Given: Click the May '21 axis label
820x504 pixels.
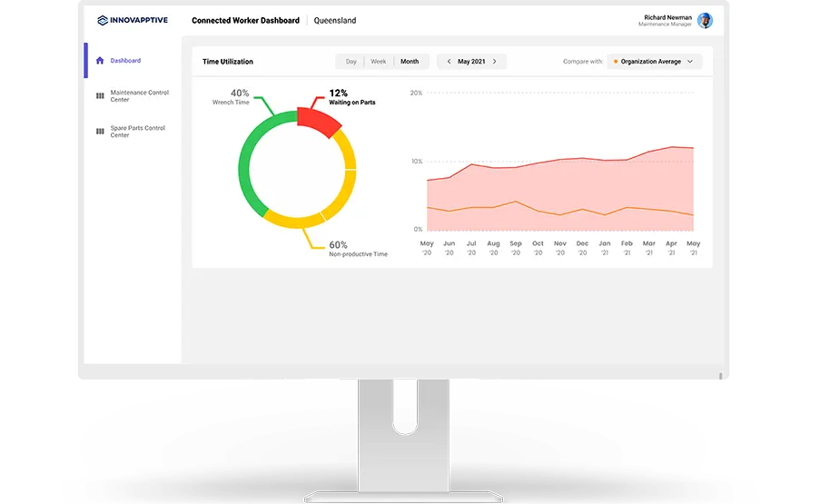Looking at the screenshot, I should pyautogui.click(x=694, y=248).
